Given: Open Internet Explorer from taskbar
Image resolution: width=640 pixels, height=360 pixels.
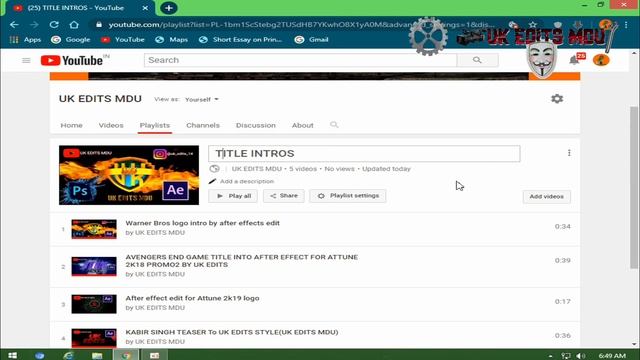Looking at the screenshot, I should point(68,355).
